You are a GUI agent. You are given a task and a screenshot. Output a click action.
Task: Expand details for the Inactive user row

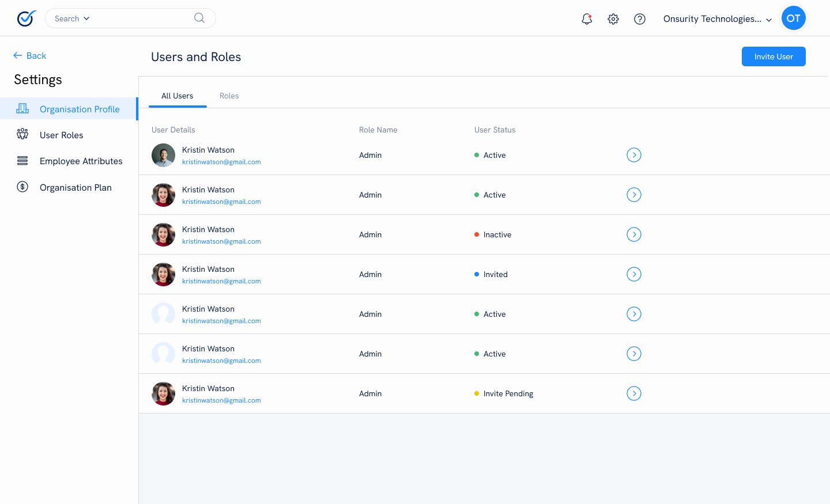634,234
